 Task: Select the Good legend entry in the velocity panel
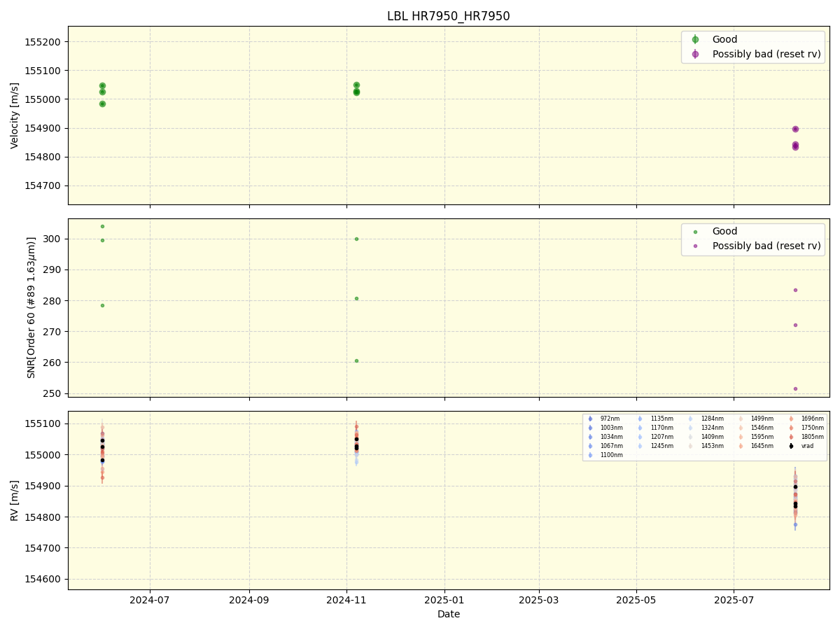point(724,39)
